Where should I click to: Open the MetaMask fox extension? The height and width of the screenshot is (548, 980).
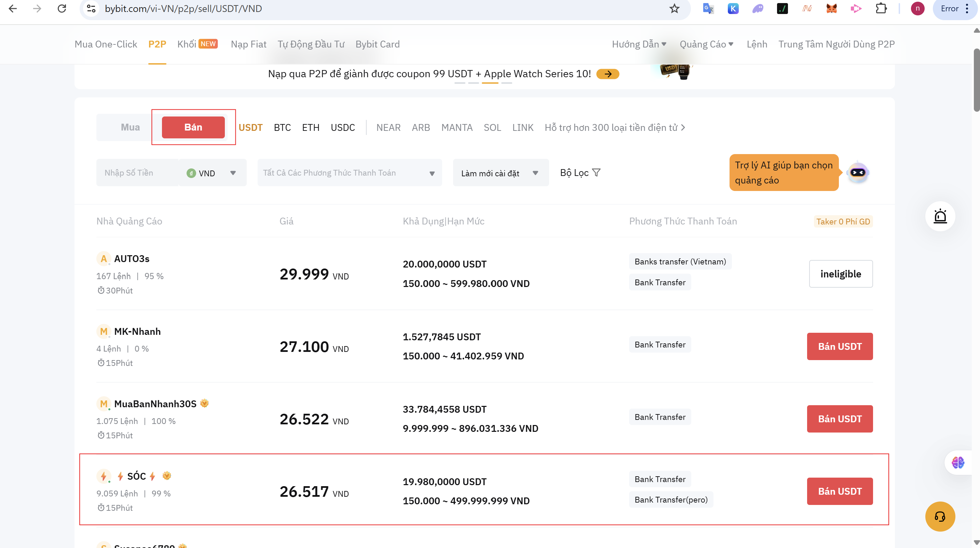click(831, 8)
